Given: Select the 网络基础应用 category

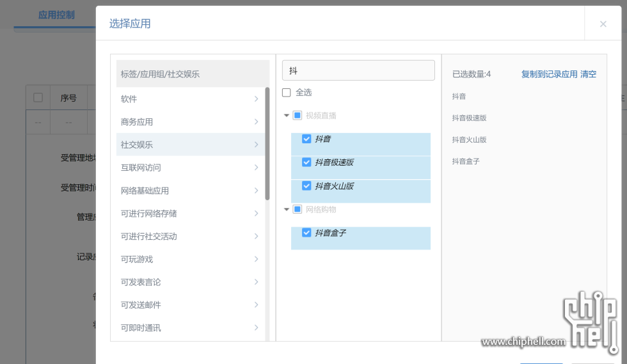Looking at the screenshot, I should point(191,191).
